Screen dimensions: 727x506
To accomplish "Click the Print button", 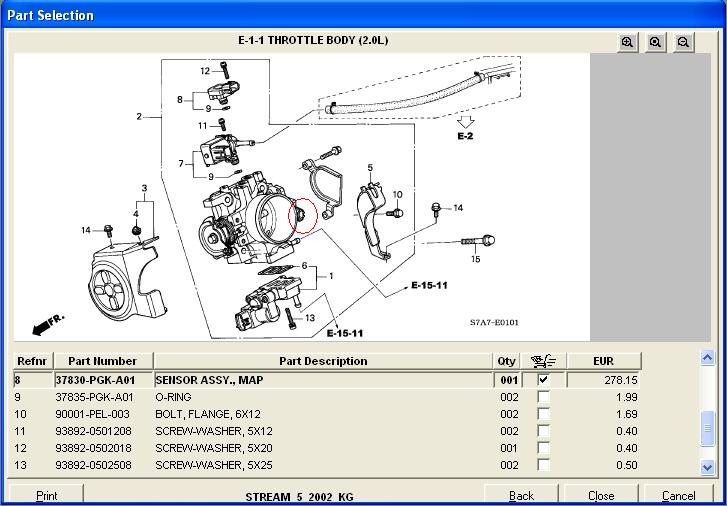I will click(x=46, y=495).
